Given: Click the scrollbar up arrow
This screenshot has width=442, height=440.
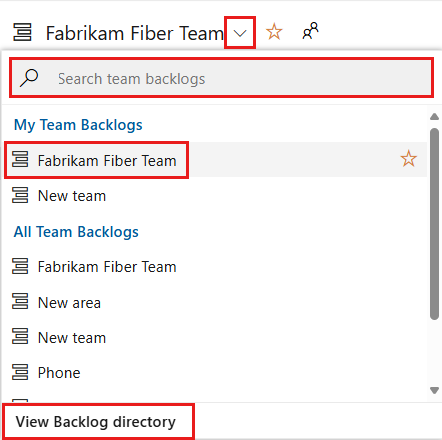Looking at the screenshot, I should pos(434,116).
